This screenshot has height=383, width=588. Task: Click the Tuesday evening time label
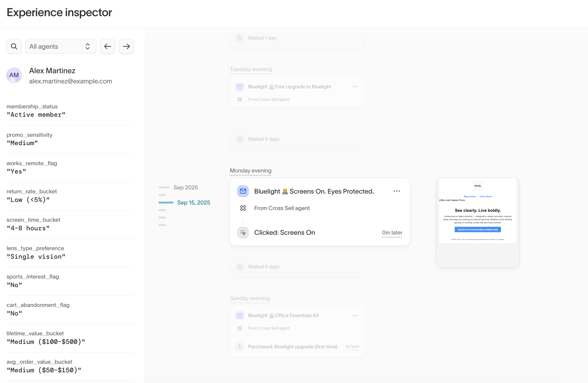coord(251,69)
